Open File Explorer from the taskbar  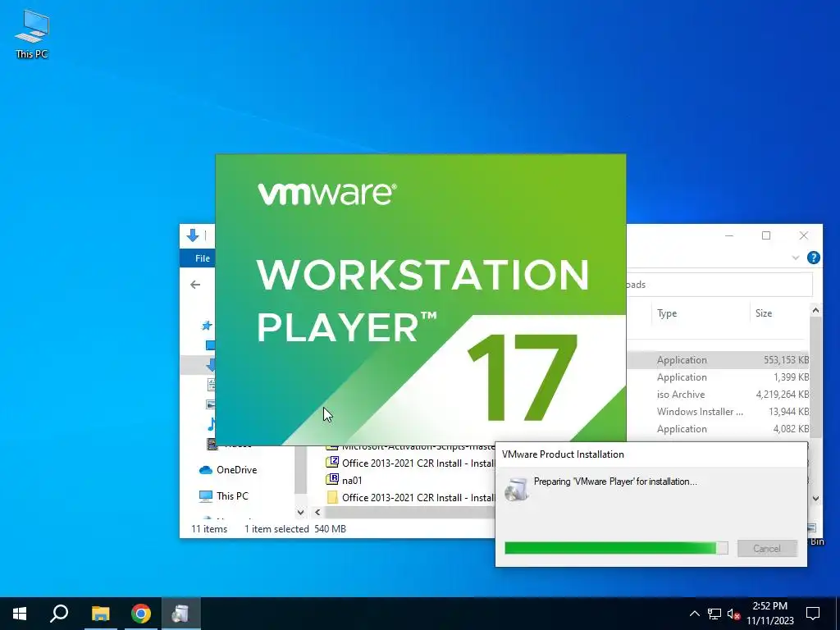coord(100,614)
